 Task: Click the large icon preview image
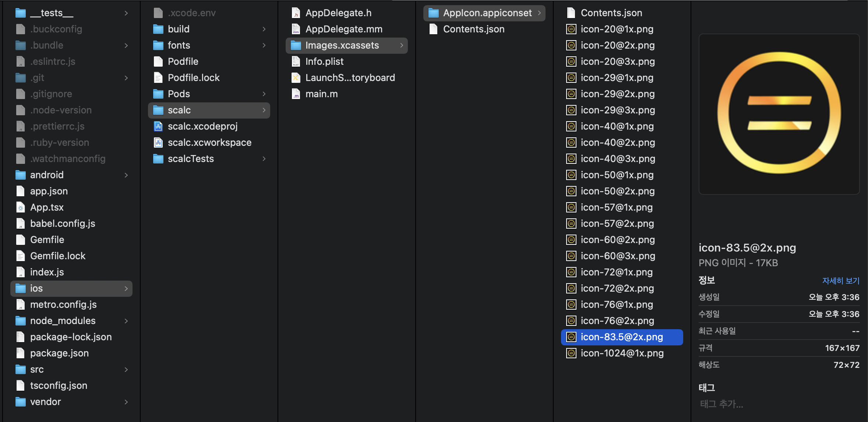(779, 114)
